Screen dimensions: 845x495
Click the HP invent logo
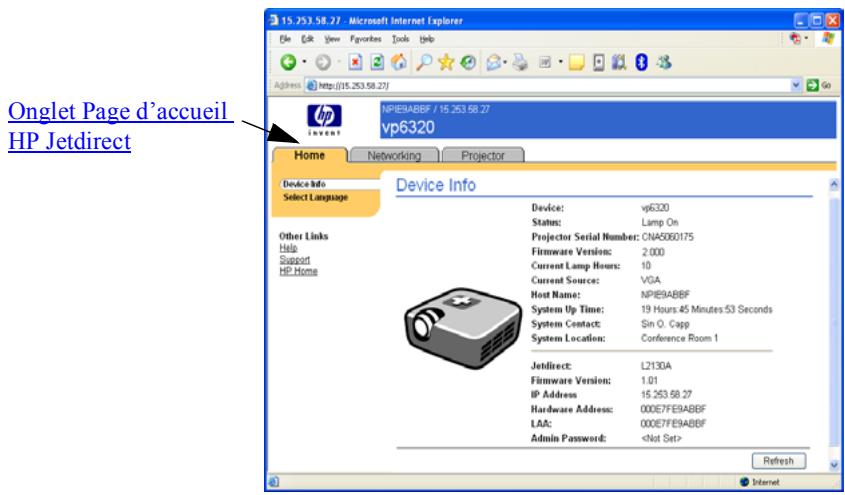[324, 120]
